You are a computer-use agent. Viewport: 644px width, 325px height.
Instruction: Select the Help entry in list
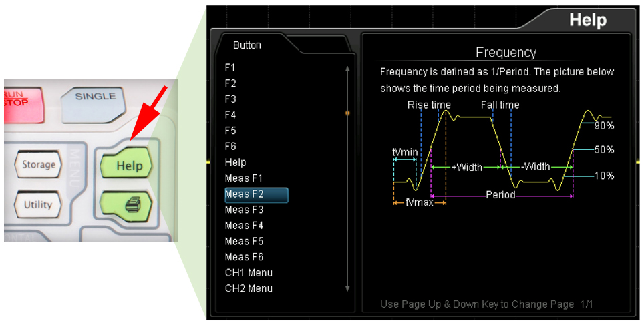tap(235, 162)
